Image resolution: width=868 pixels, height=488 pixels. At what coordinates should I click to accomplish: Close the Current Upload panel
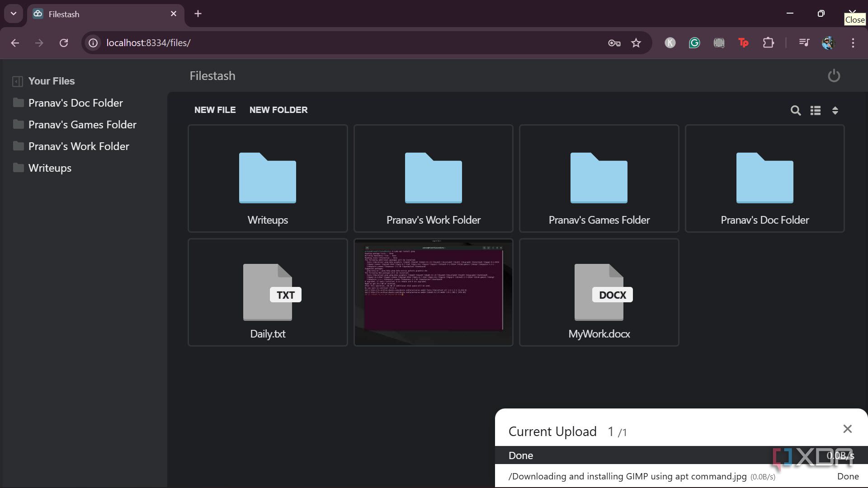point(847,429)
